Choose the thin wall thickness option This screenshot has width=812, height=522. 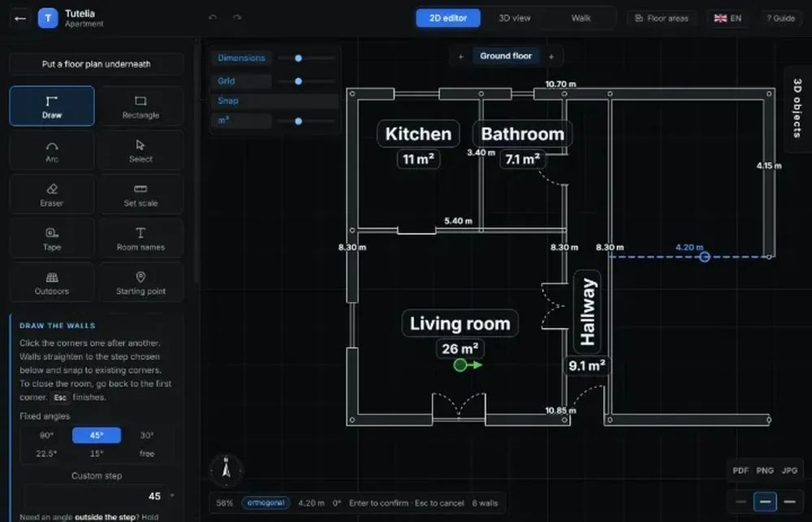pyautogui.click(x=741, y=502)
